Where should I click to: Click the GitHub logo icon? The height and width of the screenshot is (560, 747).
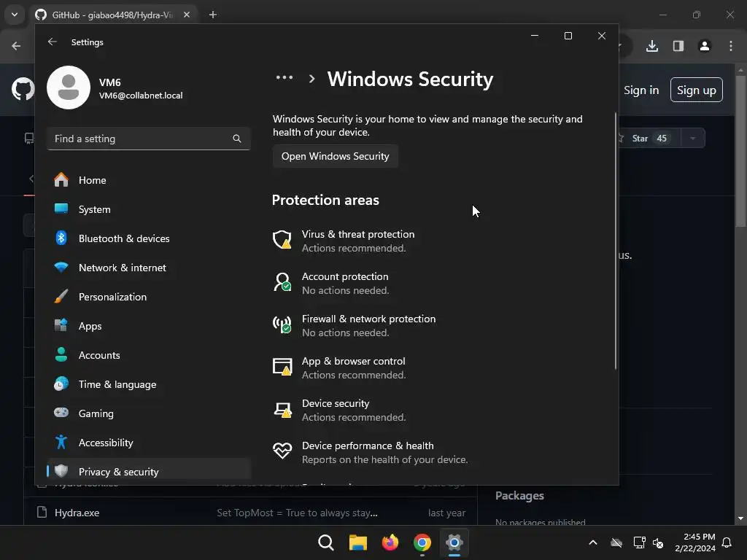pos(23,89)
